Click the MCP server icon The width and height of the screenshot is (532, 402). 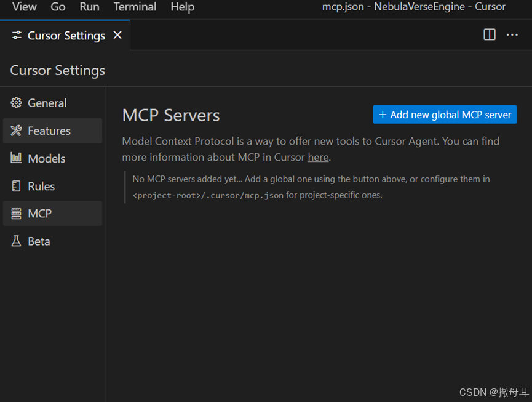tap(16, 214)
